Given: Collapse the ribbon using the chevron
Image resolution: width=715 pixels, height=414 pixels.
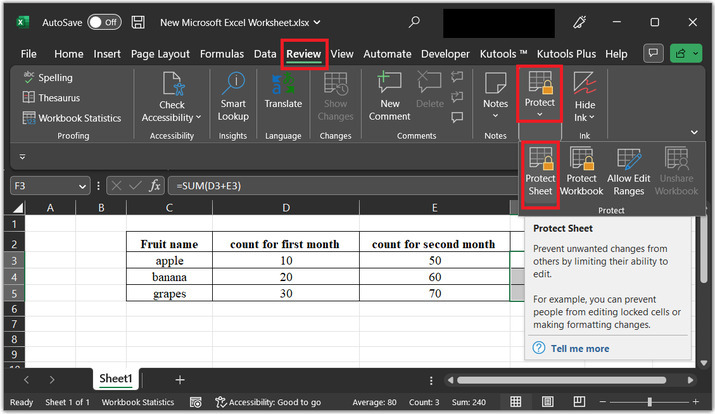Looking at the screenshot, I should pos(694,132).
